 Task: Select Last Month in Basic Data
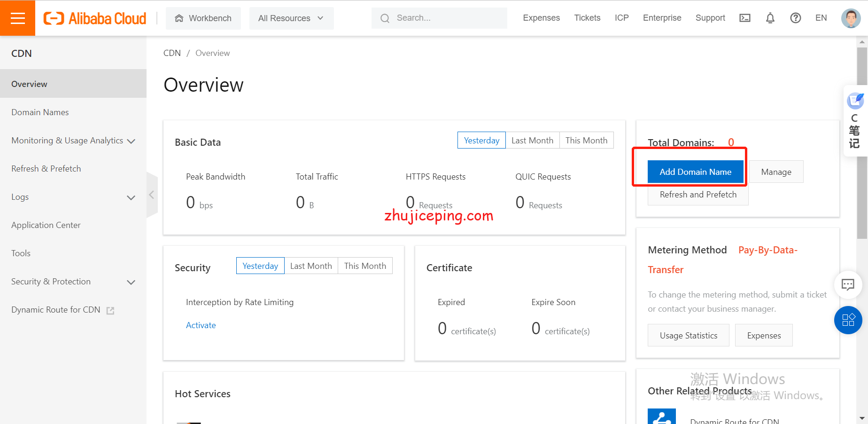pyautogui.click(x=532, y=140)
